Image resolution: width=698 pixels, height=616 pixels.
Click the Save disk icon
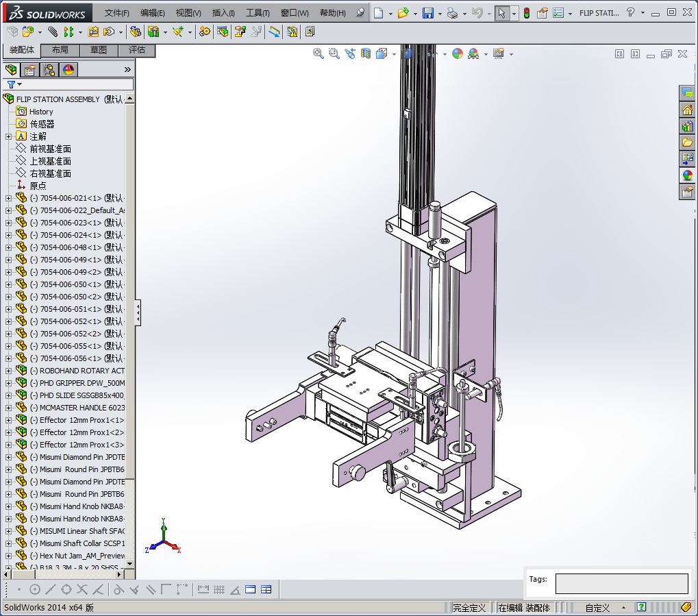click(427, 13)
